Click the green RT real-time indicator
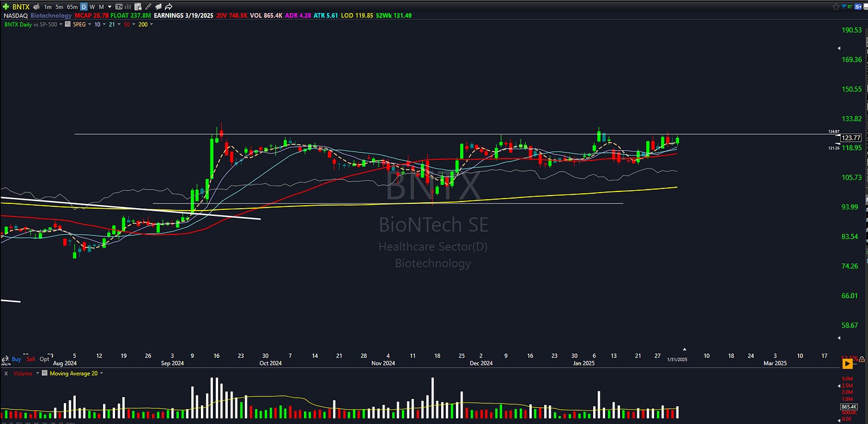The height and width of the screenshot is (424, 868). (850, 7)
